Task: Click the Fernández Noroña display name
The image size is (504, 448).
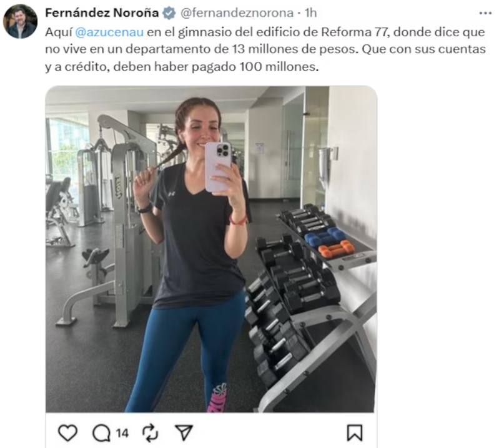Action: click(102, 13)
